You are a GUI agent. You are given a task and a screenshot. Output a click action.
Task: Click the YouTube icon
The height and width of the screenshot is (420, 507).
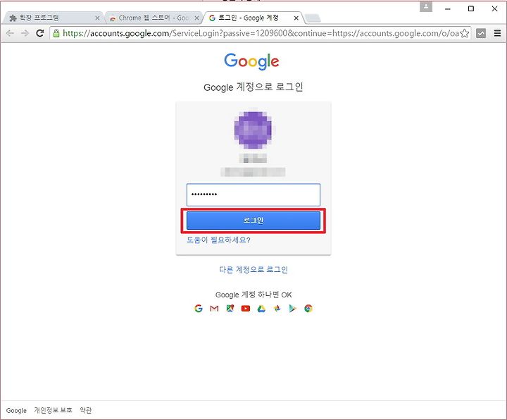[246, 309]
